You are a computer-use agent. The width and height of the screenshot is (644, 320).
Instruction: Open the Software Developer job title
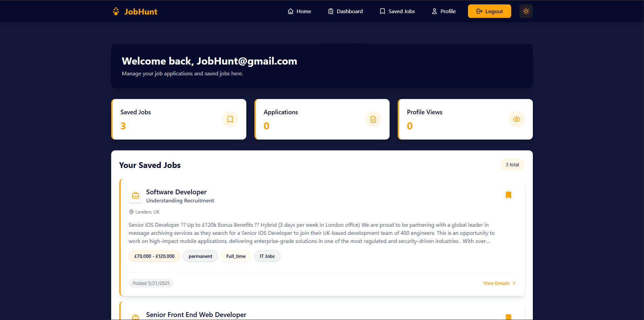176,192
